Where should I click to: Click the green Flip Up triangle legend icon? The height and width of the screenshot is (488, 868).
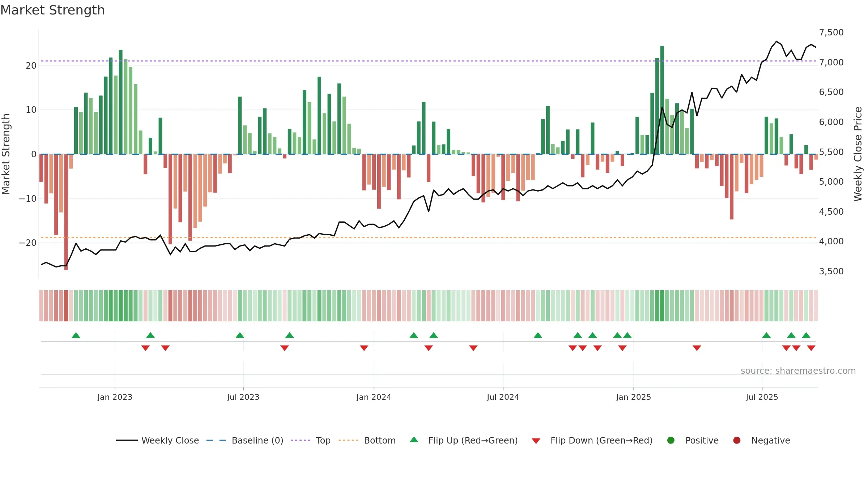pos(414,440)
